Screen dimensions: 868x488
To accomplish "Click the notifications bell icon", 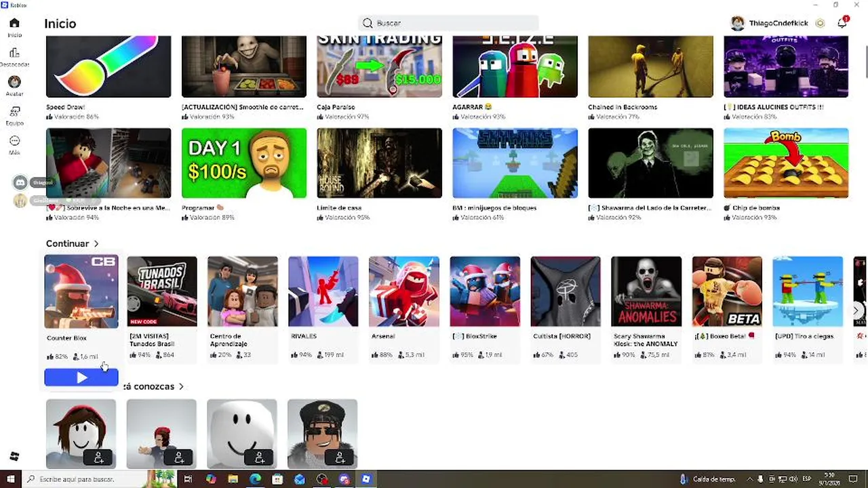I will click(842, 23).
